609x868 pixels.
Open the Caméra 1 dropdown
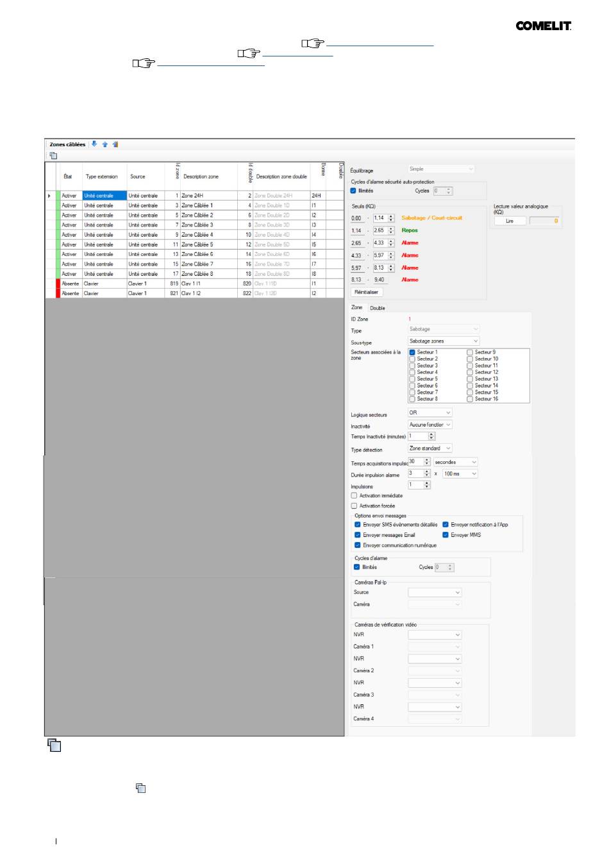point(435,647)
